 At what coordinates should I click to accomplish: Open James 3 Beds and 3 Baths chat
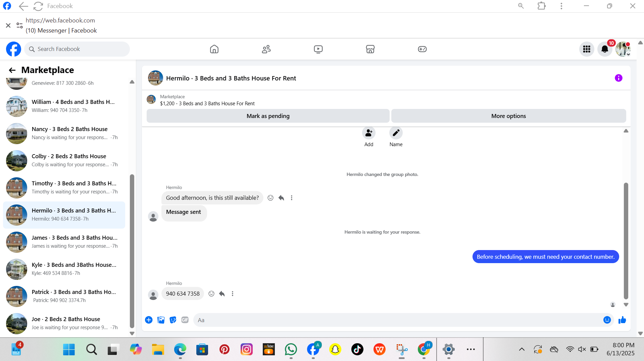pos(64,242)
